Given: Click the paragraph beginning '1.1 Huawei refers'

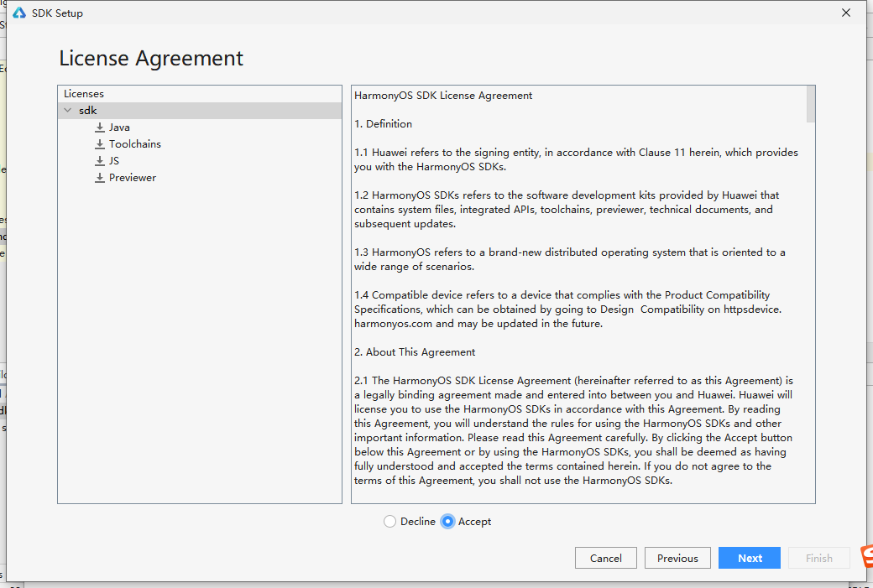Looking at the screenshot, I should pyautogui.click(x=576, y=159).
